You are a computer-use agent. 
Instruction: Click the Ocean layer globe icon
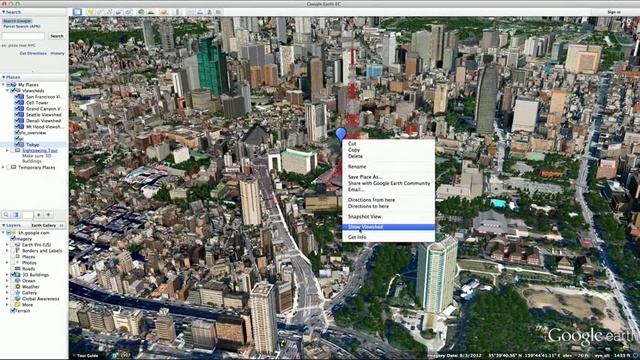(18, 281)
